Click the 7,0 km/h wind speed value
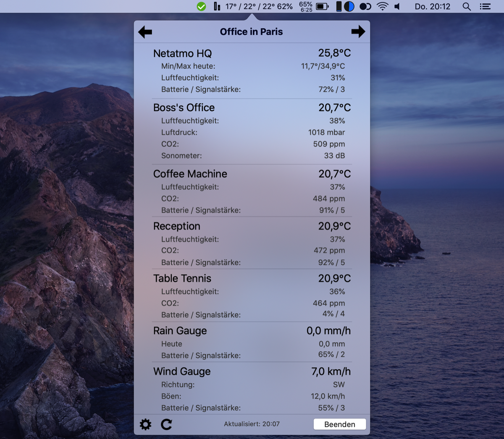 point(331,371)
